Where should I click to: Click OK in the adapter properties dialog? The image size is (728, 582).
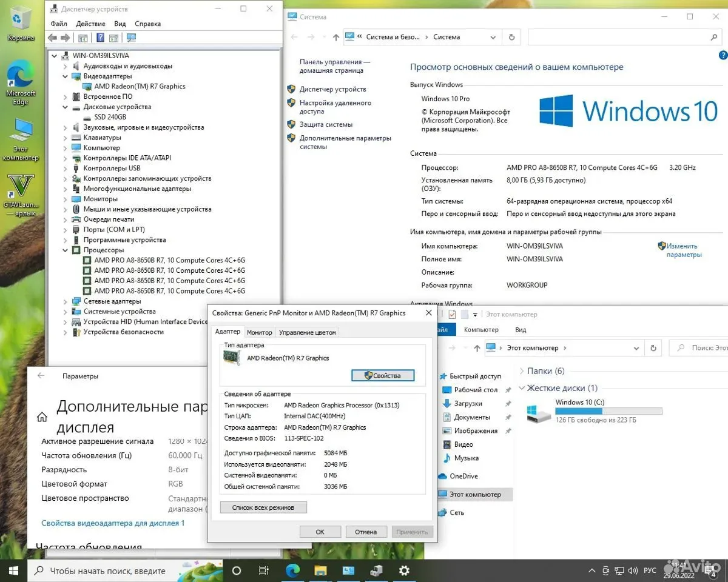(320, 532)
